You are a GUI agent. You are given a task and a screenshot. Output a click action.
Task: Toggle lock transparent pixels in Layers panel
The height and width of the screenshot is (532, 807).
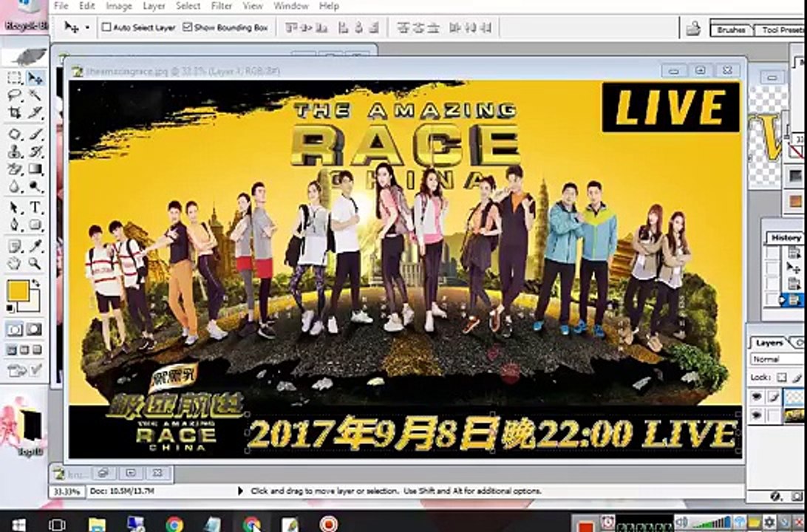(781, 378)
